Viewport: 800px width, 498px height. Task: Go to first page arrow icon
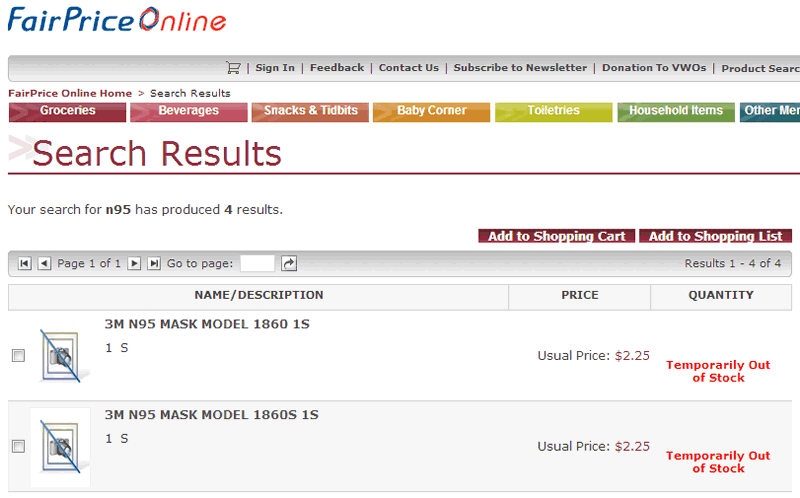pyautogui.click(x=24, y=263)
